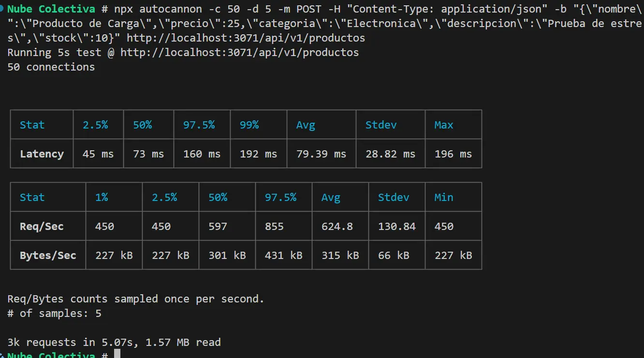Click the 855 Req/Sec value
This screenshot has height=358, width=644.
(x=274, y=226)
